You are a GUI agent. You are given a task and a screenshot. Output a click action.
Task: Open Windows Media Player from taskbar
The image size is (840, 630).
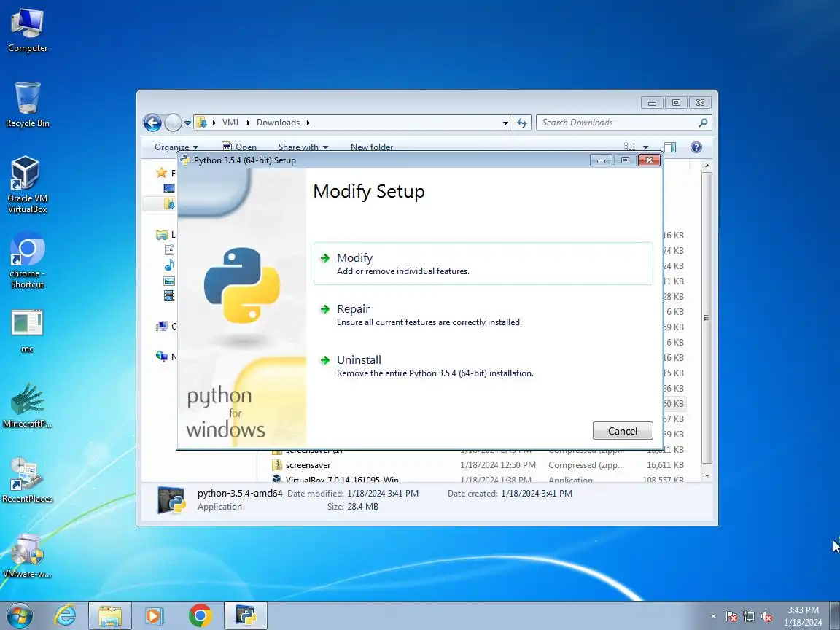coord(155,615)
